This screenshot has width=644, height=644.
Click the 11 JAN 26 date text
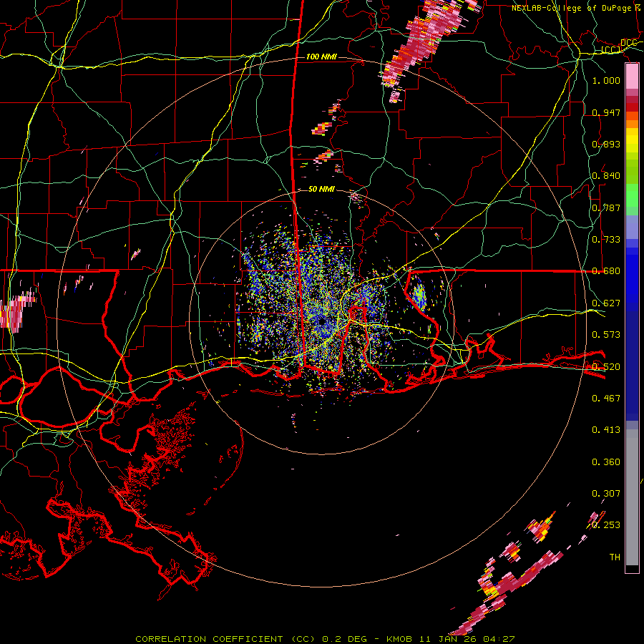point(449,639)
